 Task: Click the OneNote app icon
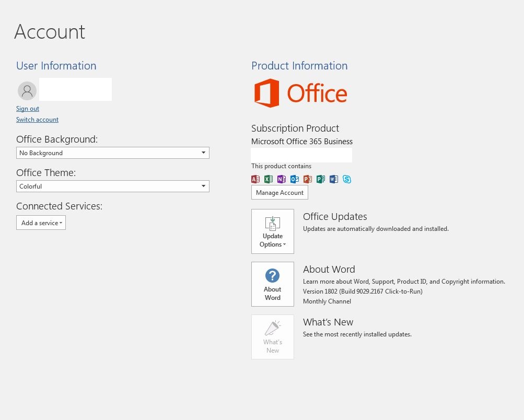click(x=282, y=179)
